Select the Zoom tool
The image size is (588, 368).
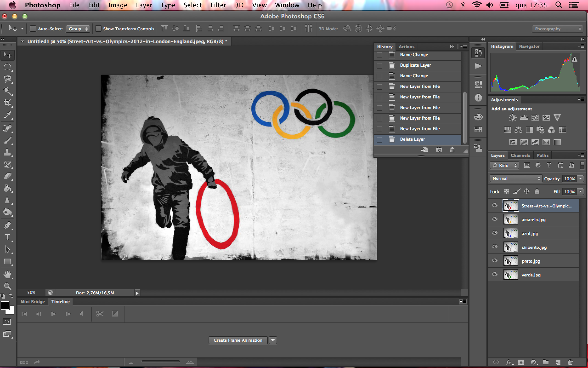tap(7, 286)
